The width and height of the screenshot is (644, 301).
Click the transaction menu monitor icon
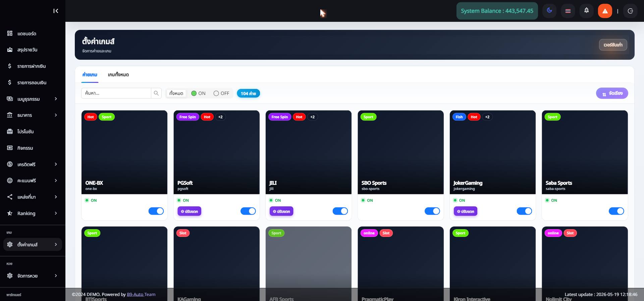click(10, 99)
